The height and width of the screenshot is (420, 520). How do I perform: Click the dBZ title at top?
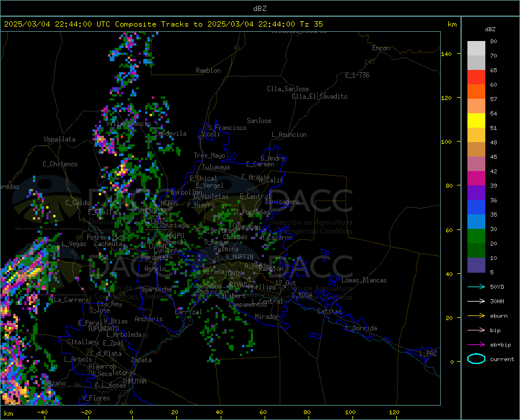[259, 9]
